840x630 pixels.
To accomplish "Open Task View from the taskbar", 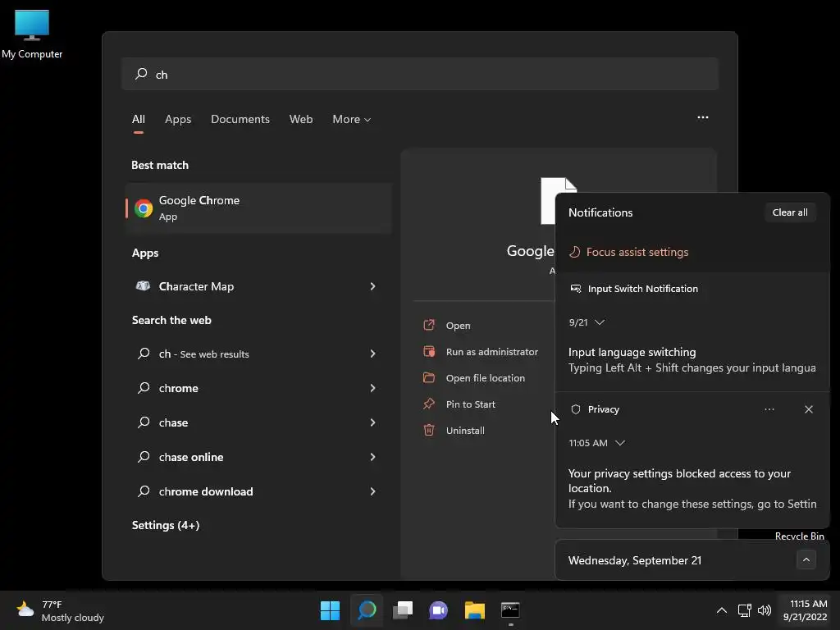I will (x=403, y=610).
